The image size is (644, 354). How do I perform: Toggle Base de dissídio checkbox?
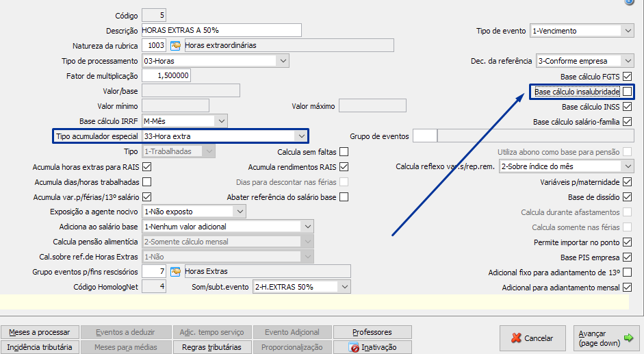tap(627, 197)
